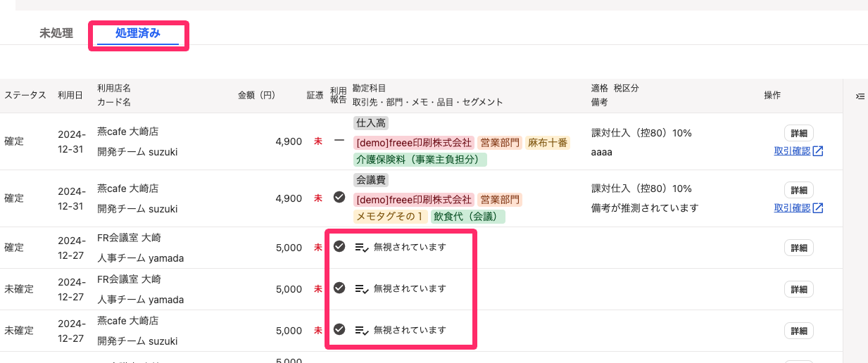Click [demo]freee印刷株式会社 tag in 仕入高 row
Viewport: 868px width, 363px height.
pos(414,142)
